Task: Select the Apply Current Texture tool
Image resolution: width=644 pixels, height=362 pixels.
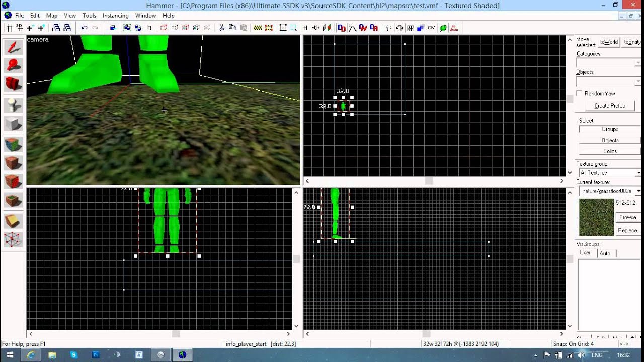Action: (x=14, y=163)
